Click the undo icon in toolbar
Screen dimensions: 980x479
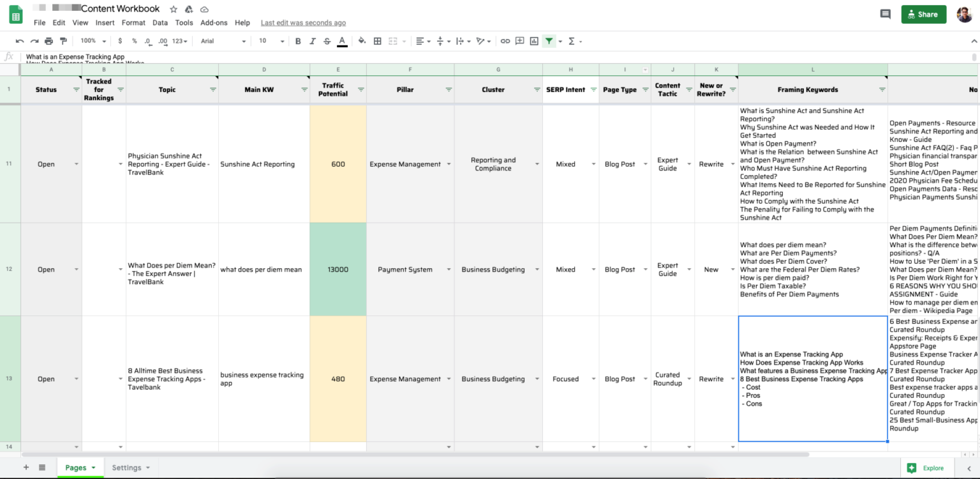(20, 41)
